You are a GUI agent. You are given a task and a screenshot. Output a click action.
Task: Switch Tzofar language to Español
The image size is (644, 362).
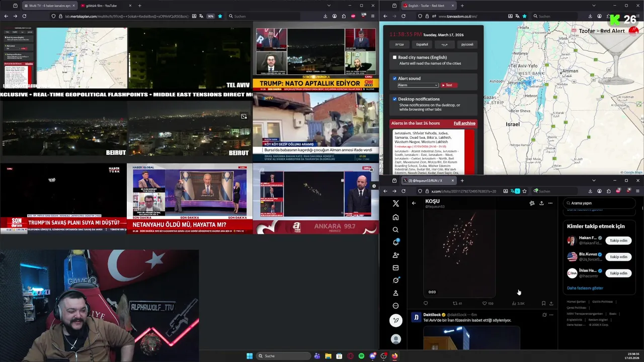click(x=422, y=44)
